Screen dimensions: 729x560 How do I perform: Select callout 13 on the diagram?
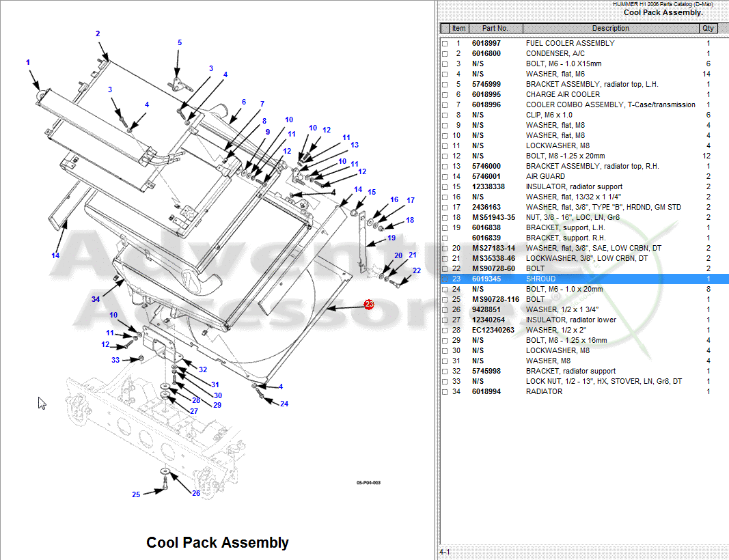[x=355, y=145]
